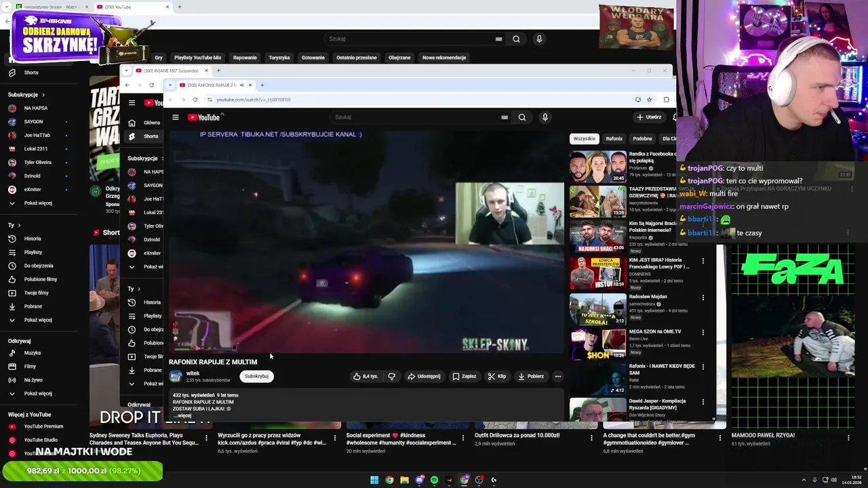Dislike the RAFONIX RAPUJE Z MULTIM video

(x=391, y=376)
